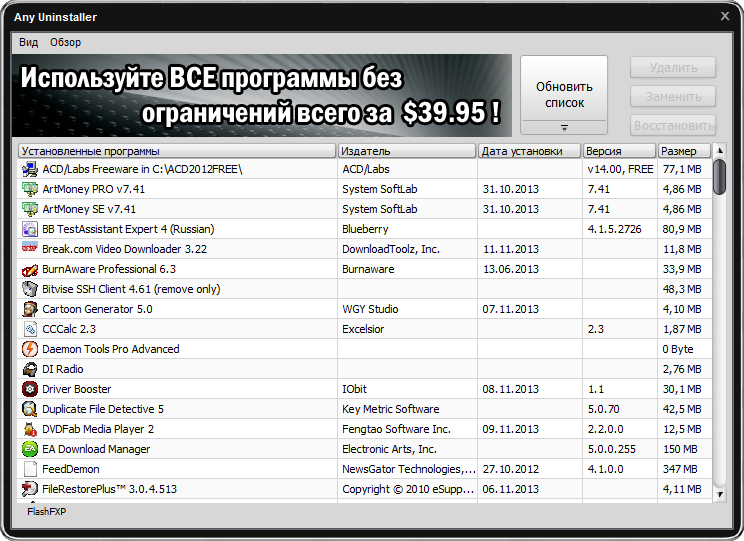The width and height of the screenshot is (744, 541).
Task: Click the ACD/Labs Freeware program icon
Action: (30, 169)
